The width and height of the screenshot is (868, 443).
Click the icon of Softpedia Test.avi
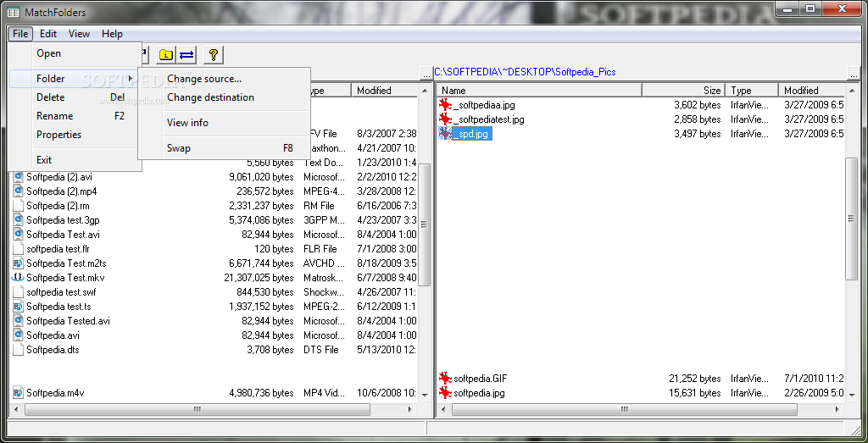point(18,235)
